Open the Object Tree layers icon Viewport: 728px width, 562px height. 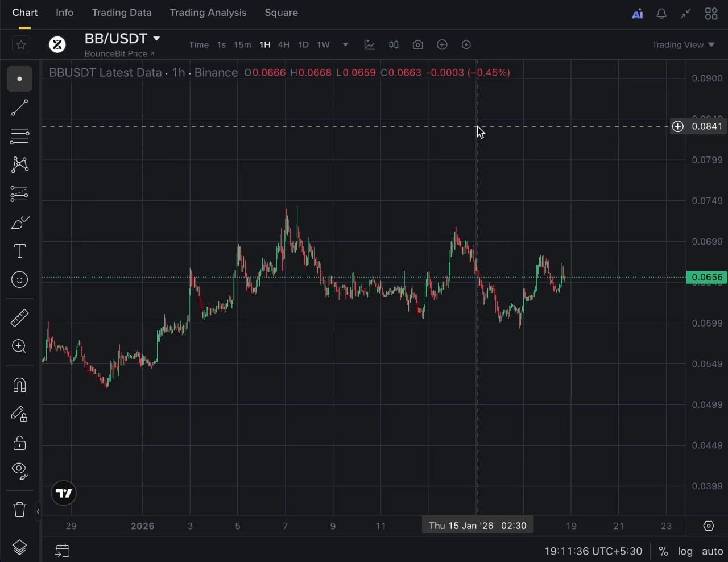point(19,547)
